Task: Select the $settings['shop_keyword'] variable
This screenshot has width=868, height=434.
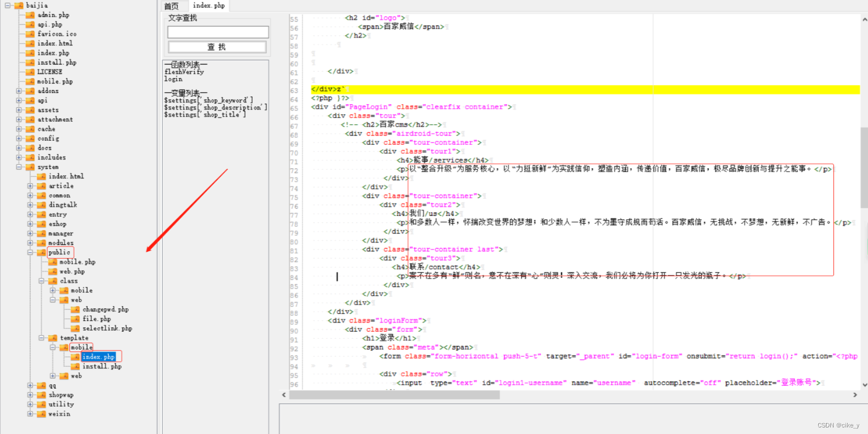Action: (x=208, y=101)
